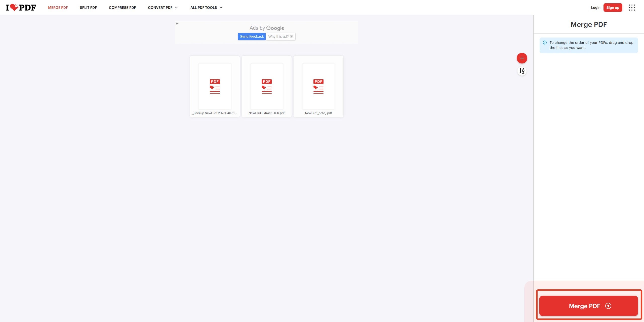This screenshot has height=322, width=644.
Task: Open the apps grid menu top right
Action: [632, 8]
